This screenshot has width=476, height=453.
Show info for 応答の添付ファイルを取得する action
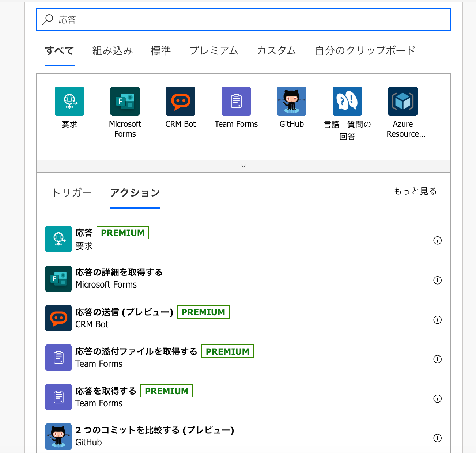[437, 359]
